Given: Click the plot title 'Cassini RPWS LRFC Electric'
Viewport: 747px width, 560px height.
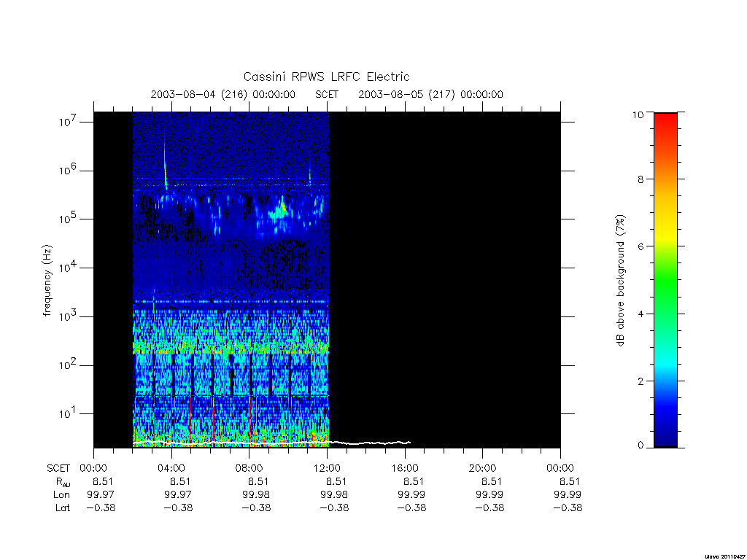Looking at the screenshot, I should 326,77.
